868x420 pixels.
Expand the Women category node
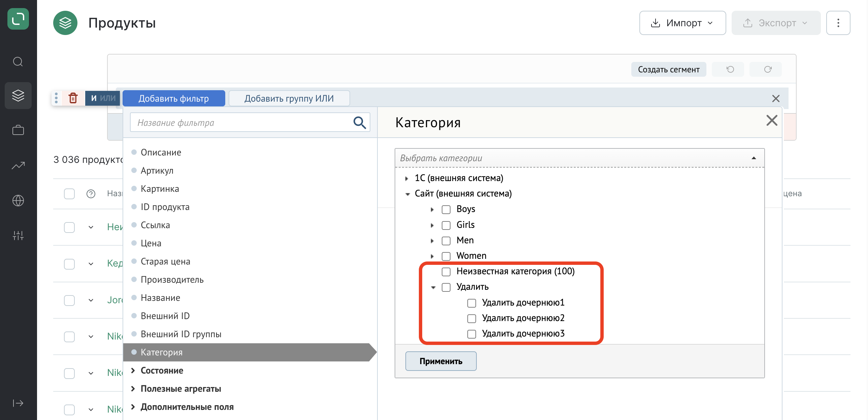[432, 256]
